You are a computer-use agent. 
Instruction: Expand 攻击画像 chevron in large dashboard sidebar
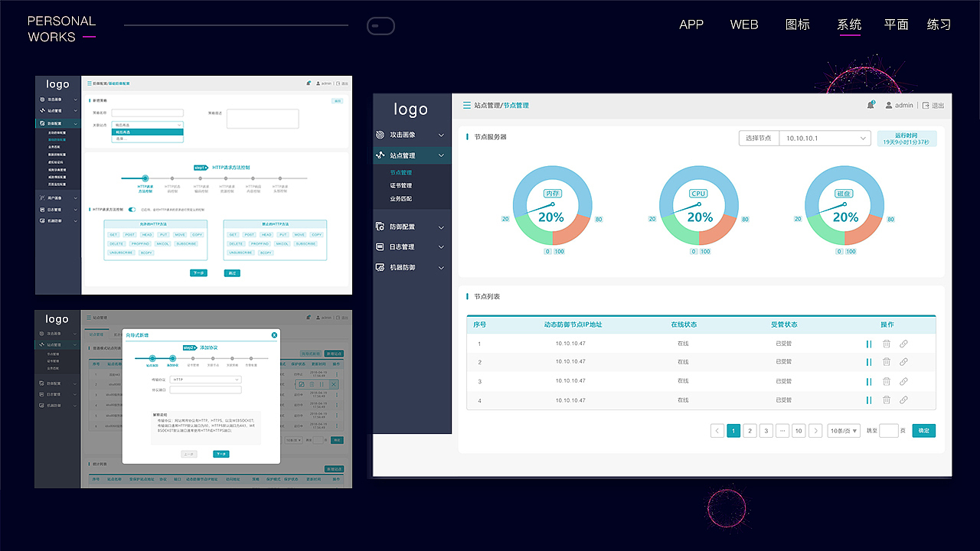[441, 135]
